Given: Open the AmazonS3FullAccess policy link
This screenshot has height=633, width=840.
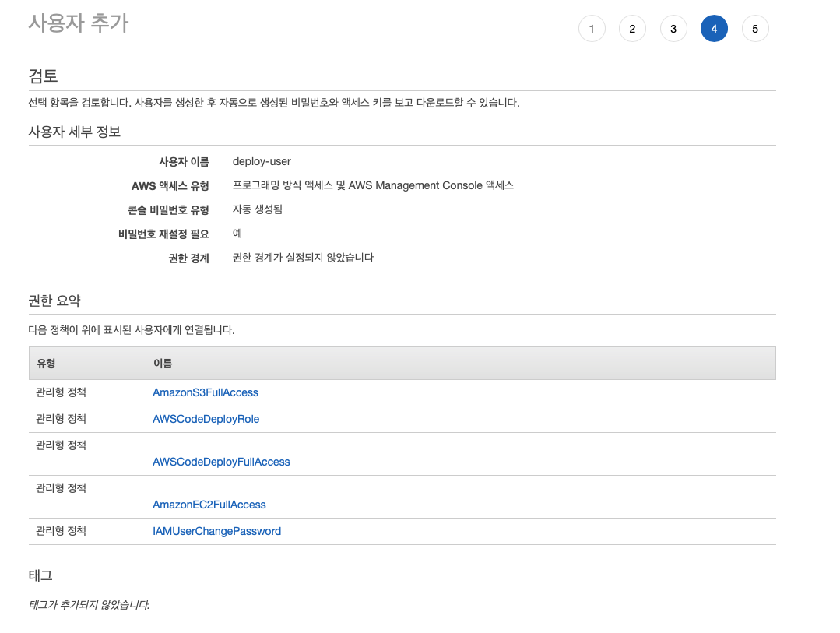Looking at the screenshot, I should (206, 392).
